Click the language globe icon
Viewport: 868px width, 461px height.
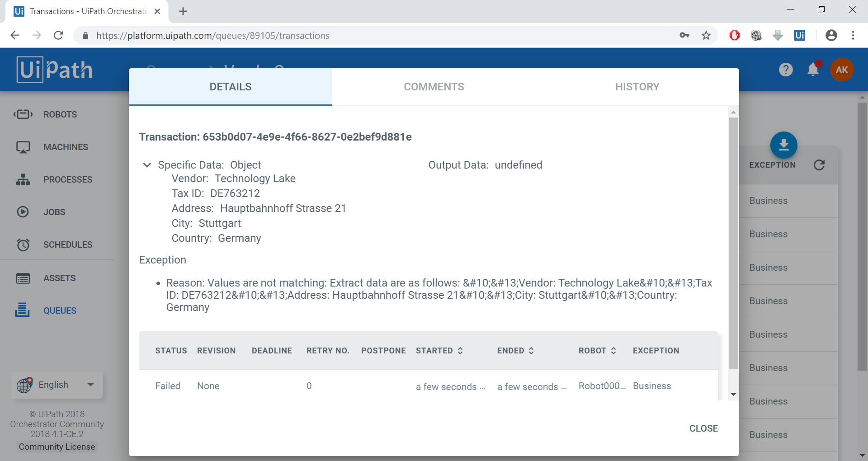tap(24, 385)
